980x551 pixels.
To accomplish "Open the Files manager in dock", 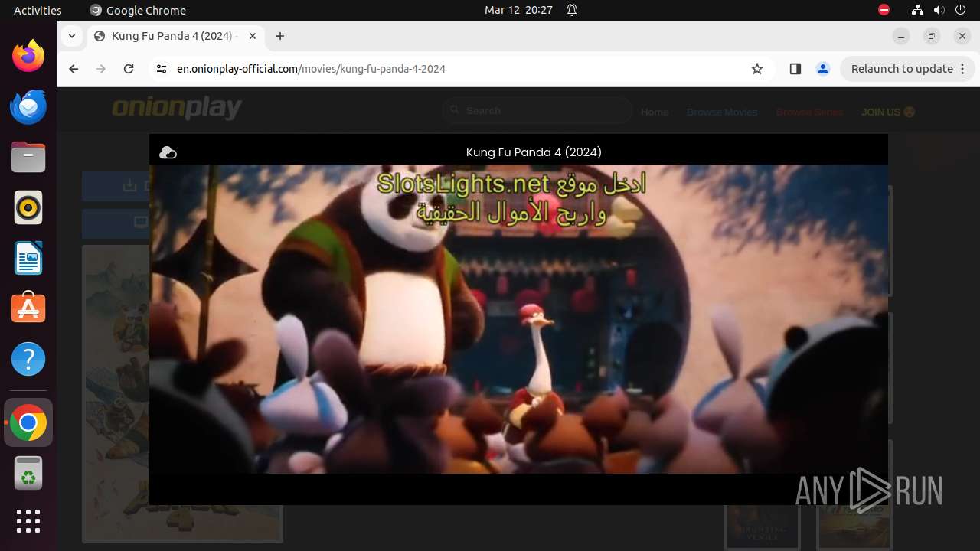I will 28,157.
